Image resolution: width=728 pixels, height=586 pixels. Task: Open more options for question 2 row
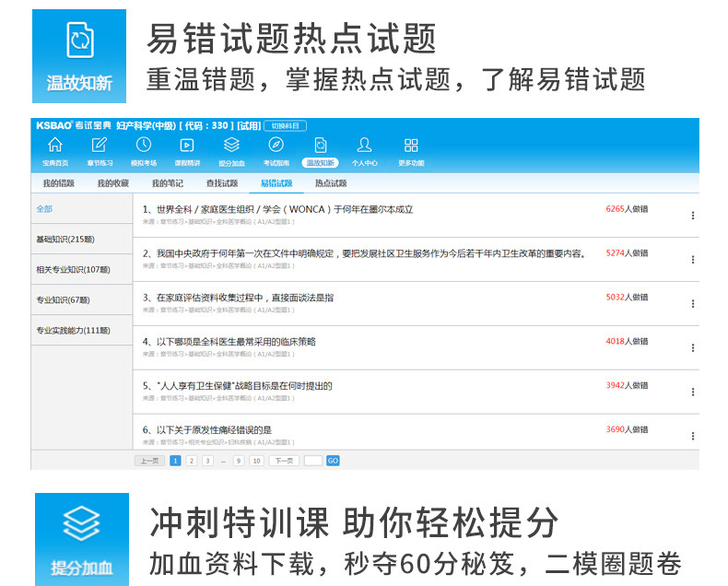pos(693,260)
